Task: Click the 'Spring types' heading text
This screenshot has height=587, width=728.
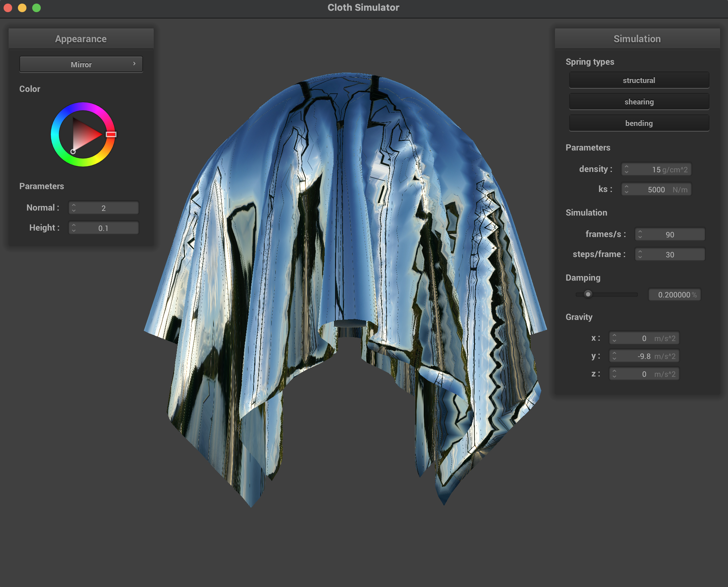Action: (x=590, y=61)
